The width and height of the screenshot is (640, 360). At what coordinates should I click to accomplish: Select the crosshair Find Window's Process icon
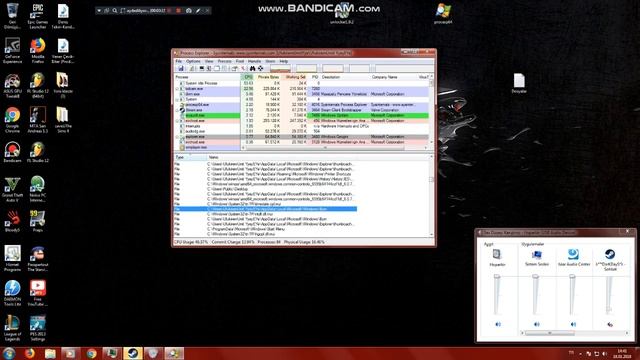pos(260,69)
